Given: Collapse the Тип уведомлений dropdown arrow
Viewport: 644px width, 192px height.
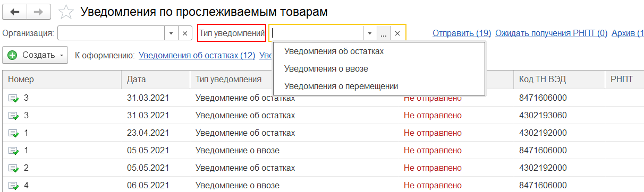Looking at the screenshot, I should coord(370,33).
